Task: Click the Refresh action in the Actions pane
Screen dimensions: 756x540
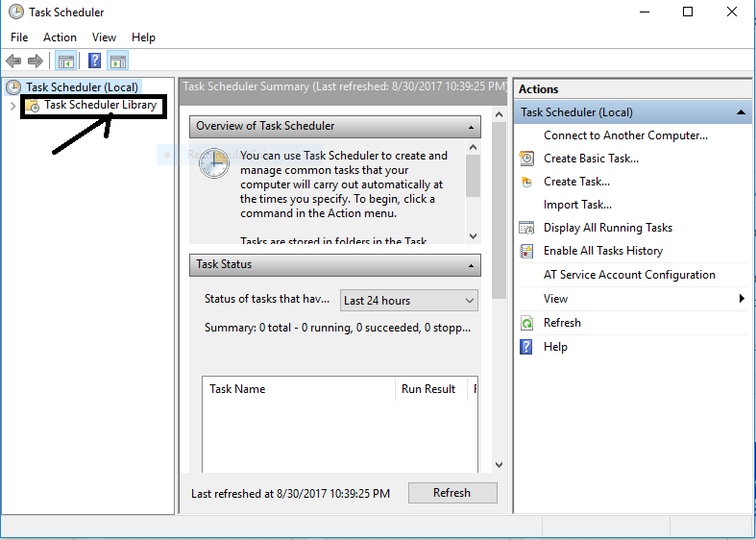Action: pos(562,323)
